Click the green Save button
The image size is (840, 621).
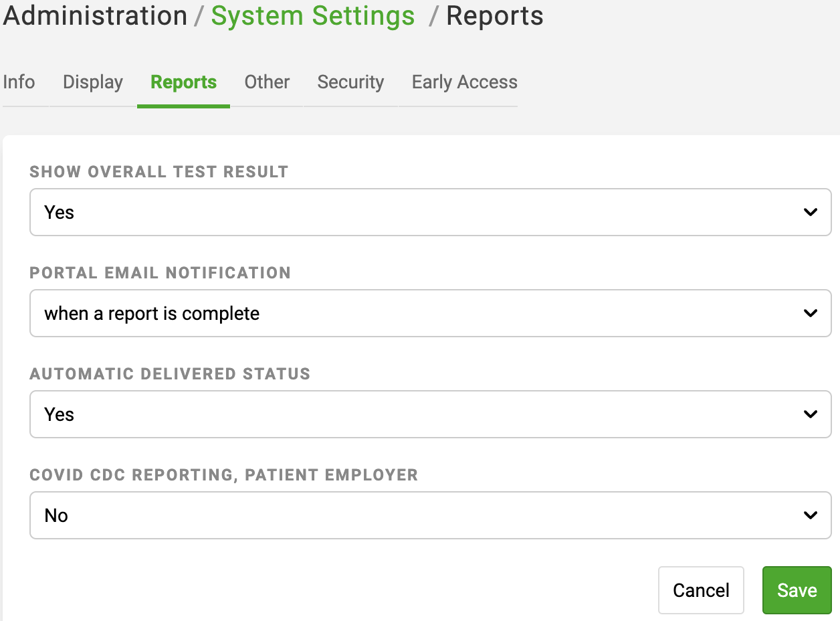click(797, 590)
